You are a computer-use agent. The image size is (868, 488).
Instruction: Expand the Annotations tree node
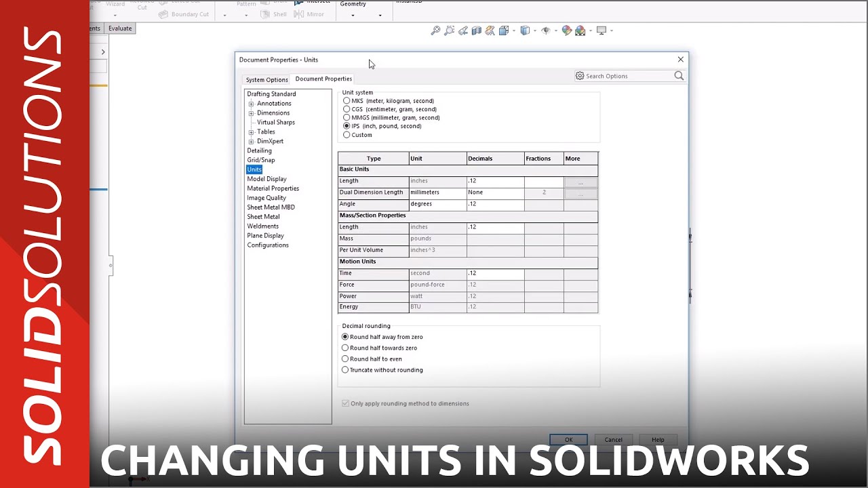point(251,104)
